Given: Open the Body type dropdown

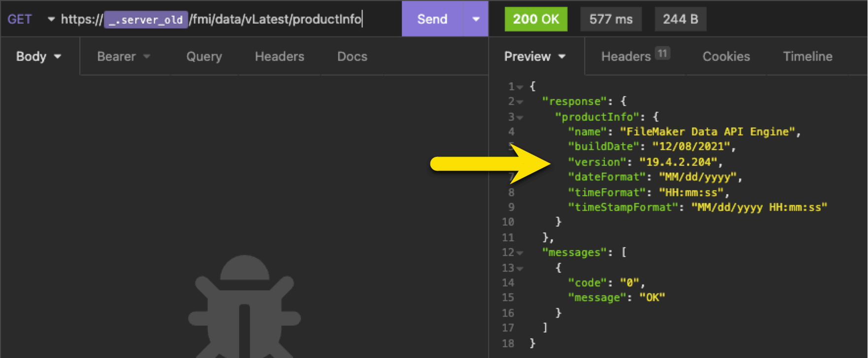Looking at the screenshot, I should pos(39,56).
